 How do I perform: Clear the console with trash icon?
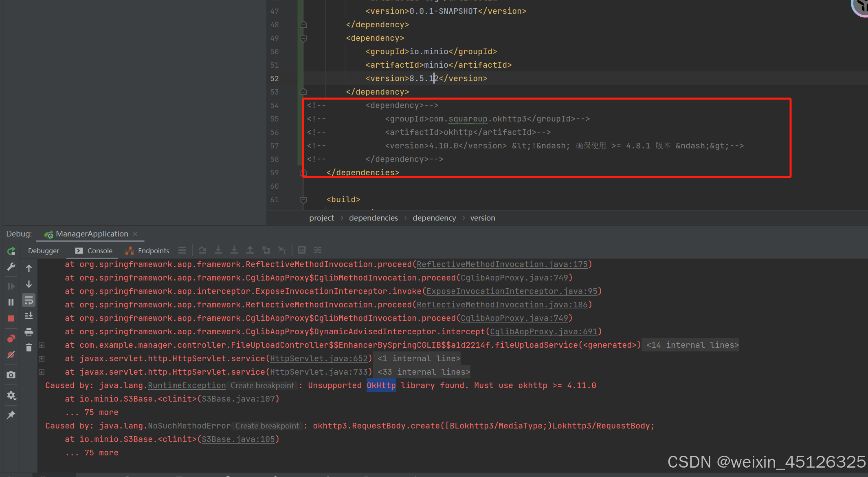(29, 347)
